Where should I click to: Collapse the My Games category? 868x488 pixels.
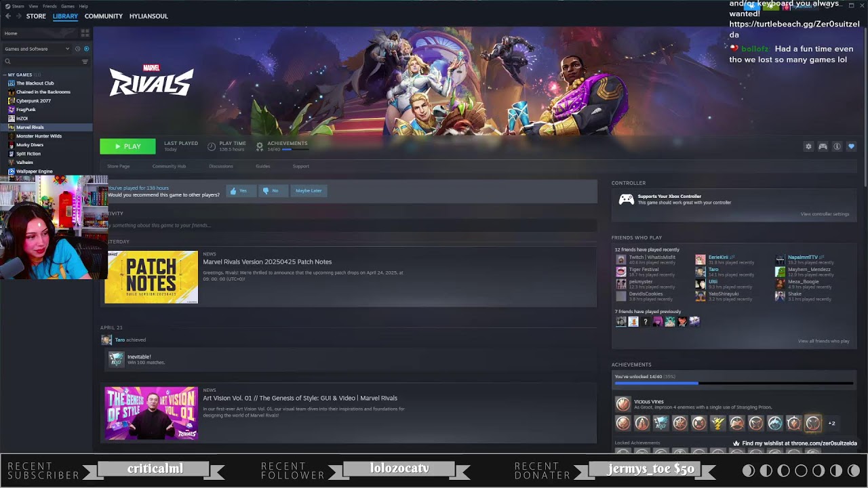coord(5,75)
